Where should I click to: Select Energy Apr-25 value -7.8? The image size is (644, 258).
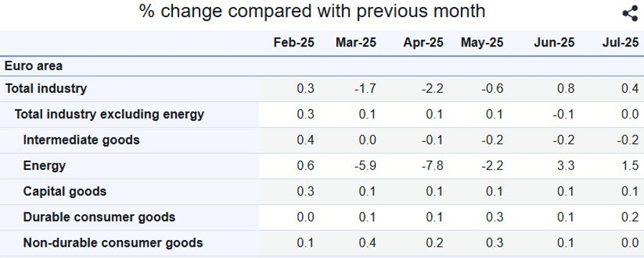coord(432,166)
